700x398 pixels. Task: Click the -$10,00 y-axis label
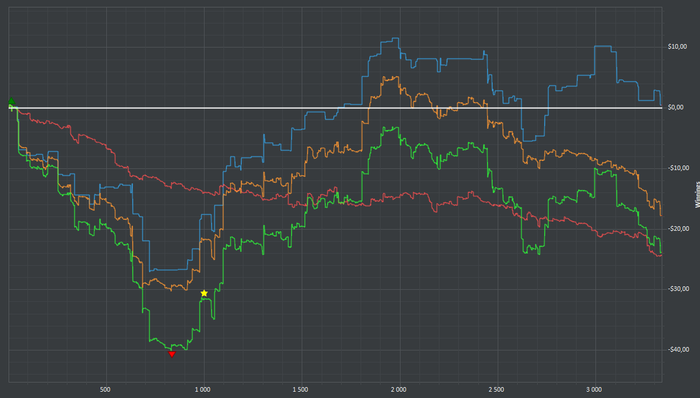(678, 168)
